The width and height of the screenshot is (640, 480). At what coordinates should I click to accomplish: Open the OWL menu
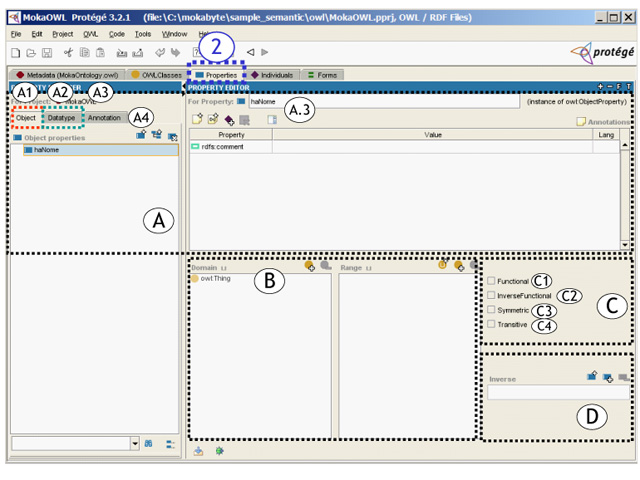click(91, 34)
